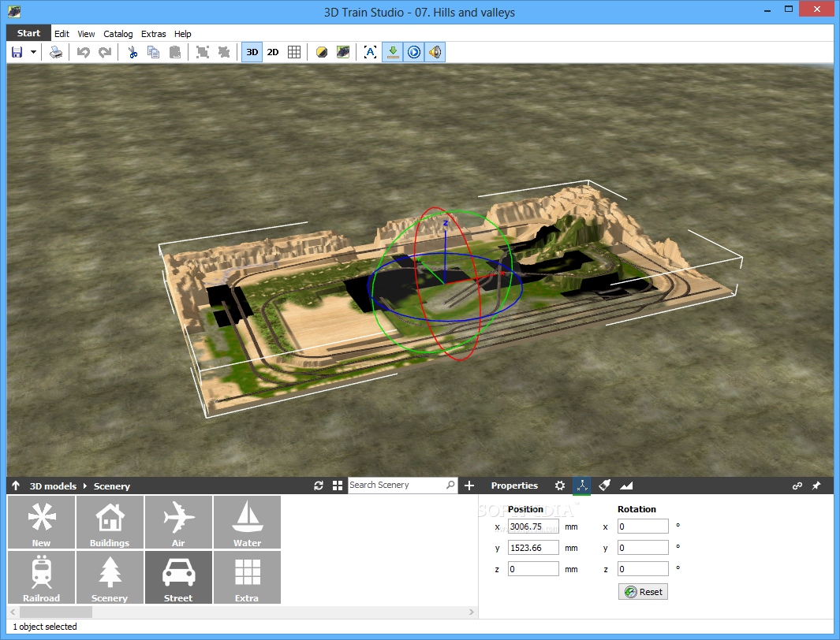Open the Save dropdown arrow

33,52
